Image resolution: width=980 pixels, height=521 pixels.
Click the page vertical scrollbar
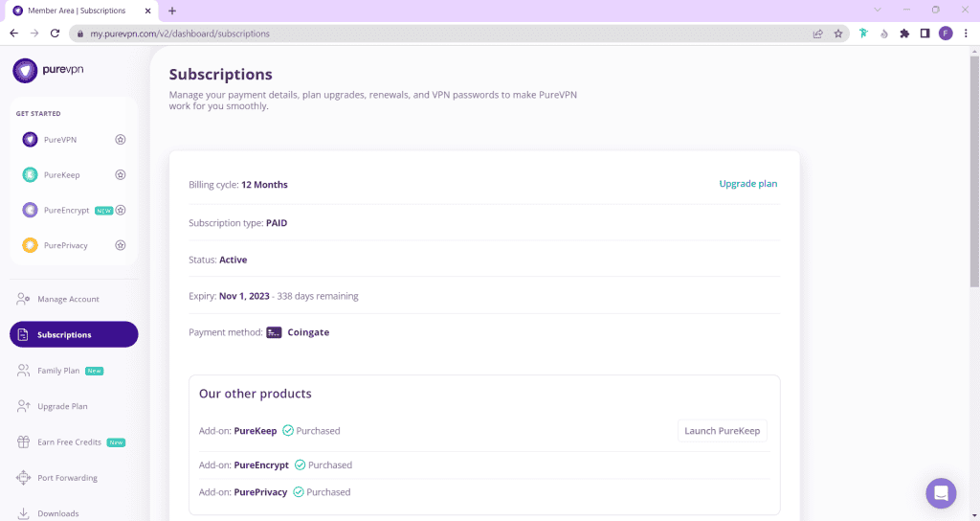pos(974,172)
